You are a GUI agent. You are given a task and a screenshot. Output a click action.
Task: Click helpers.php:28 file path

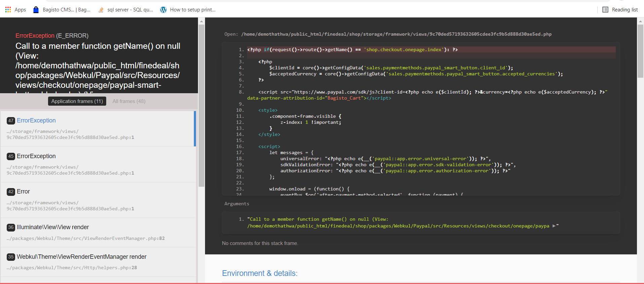coord(72,268)
